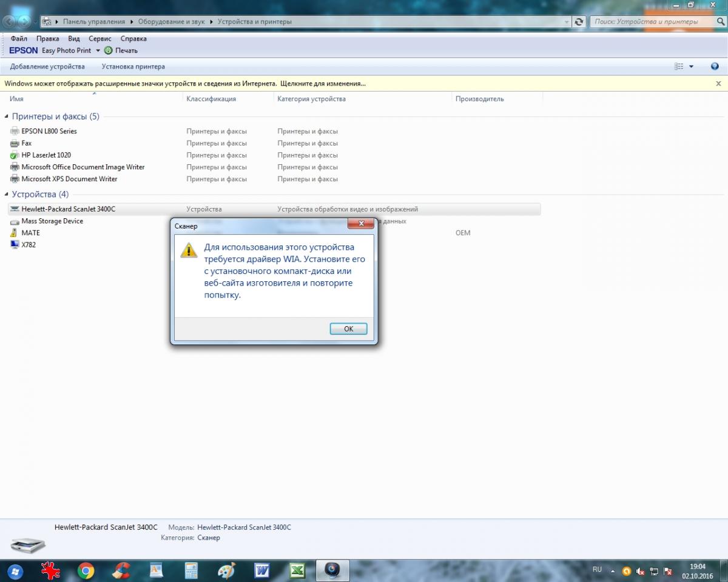728x582 pixels.
Task: Open the Help question mark icon
Action: tap(714, 67)
